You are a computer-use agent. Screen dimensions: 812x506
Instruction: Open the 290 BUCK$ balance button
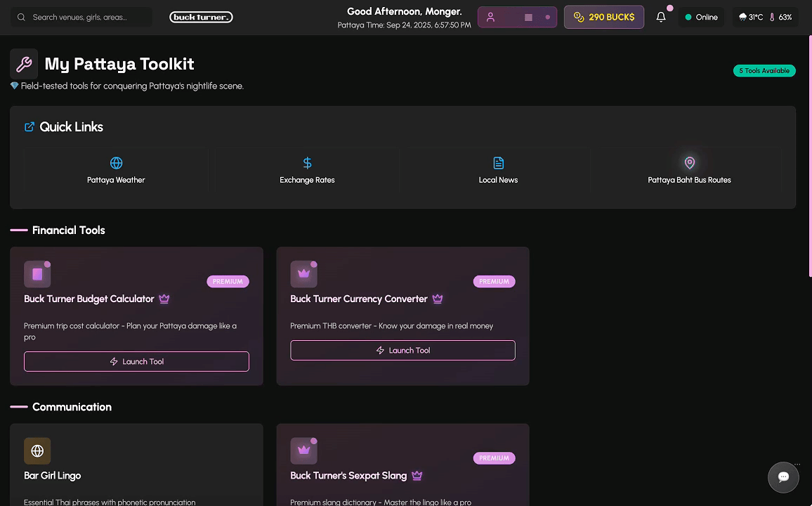coord(604,17)
